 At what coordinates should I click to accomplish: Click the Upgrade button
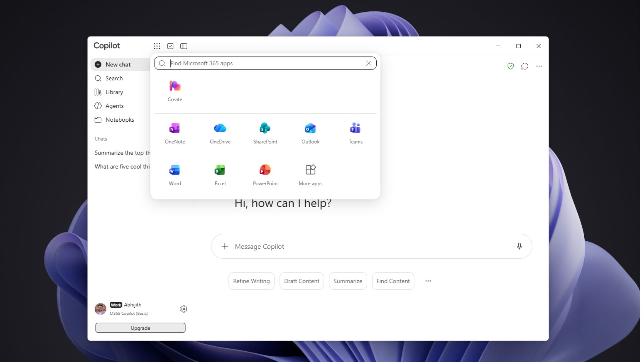[140, 328]
